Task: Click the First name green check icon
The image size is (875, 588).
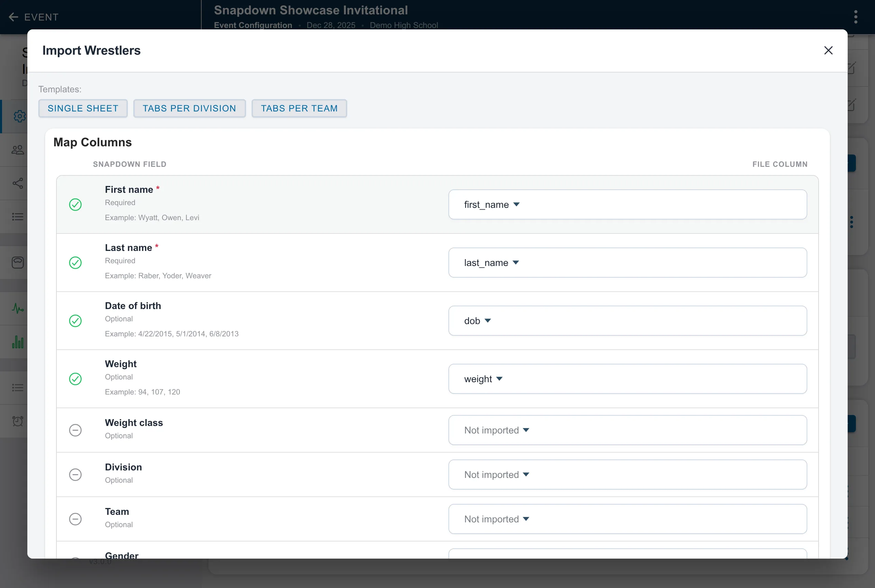Action: click(75, 204)
